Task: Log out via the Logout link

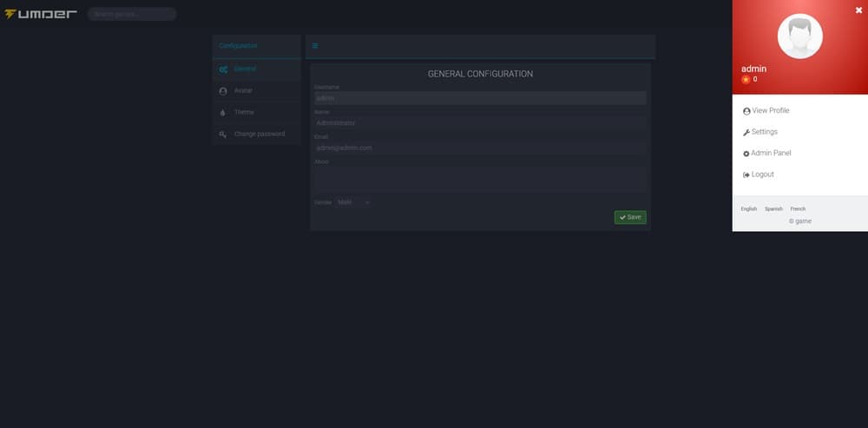Action: click(x=762, y=174)
